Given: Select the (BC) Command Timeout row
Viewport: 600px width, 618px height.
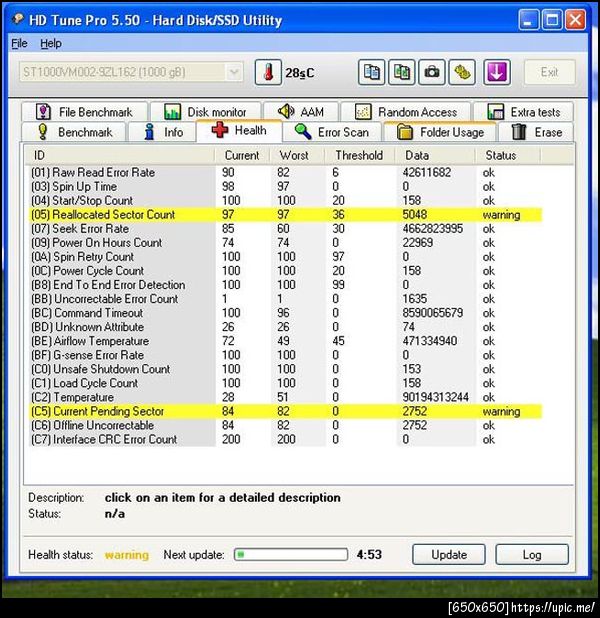Looking at the screenshot, I should click(286, 313).
